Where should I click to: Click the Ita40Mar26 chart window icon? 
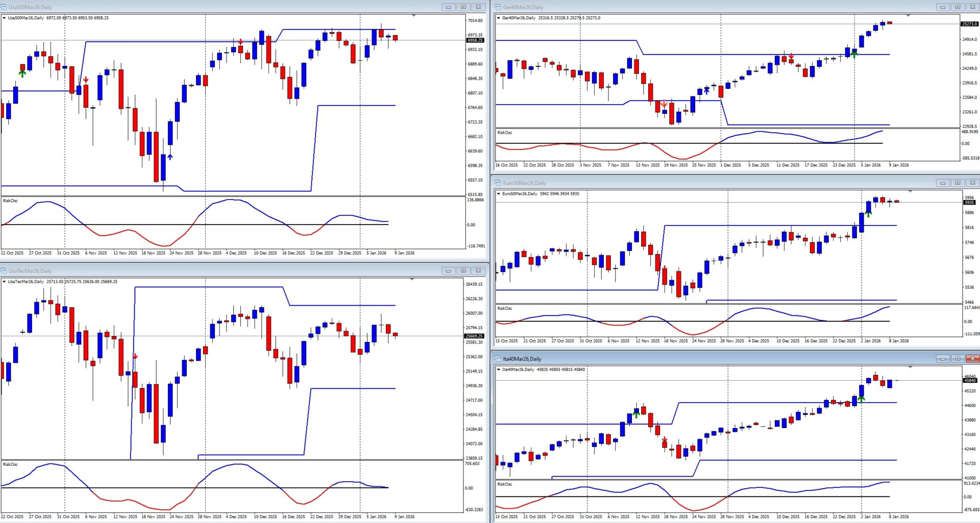498,359
